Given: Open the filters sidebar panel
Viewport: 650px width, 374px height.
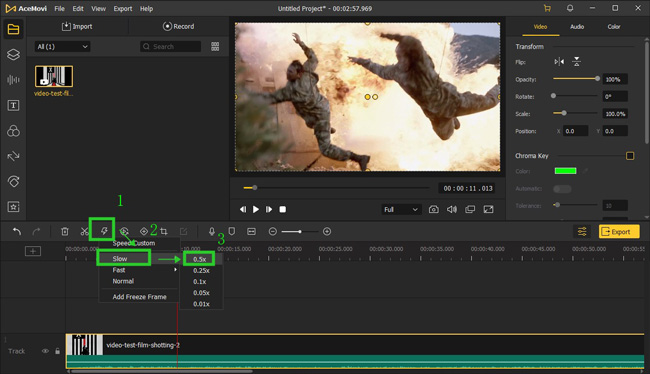Looking at the screenshot, I should coord(13,131).
